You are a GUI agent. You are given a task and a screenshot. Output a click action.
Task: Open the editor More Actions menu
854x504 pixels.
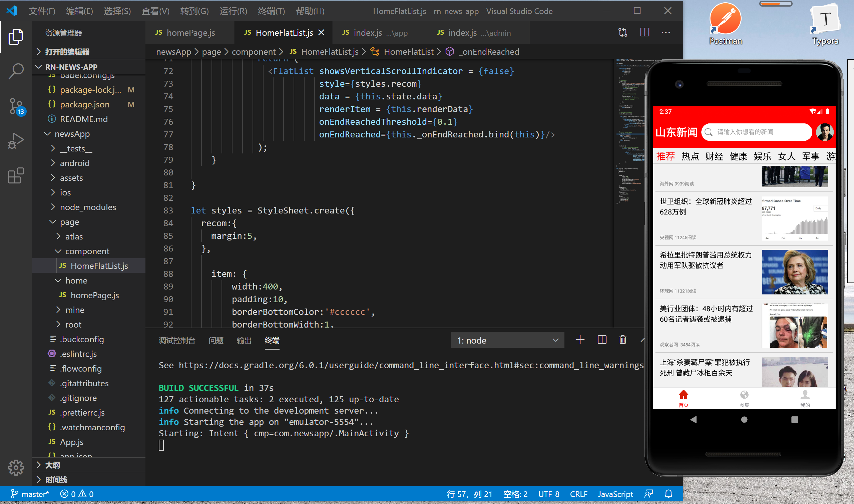(666, 33)
